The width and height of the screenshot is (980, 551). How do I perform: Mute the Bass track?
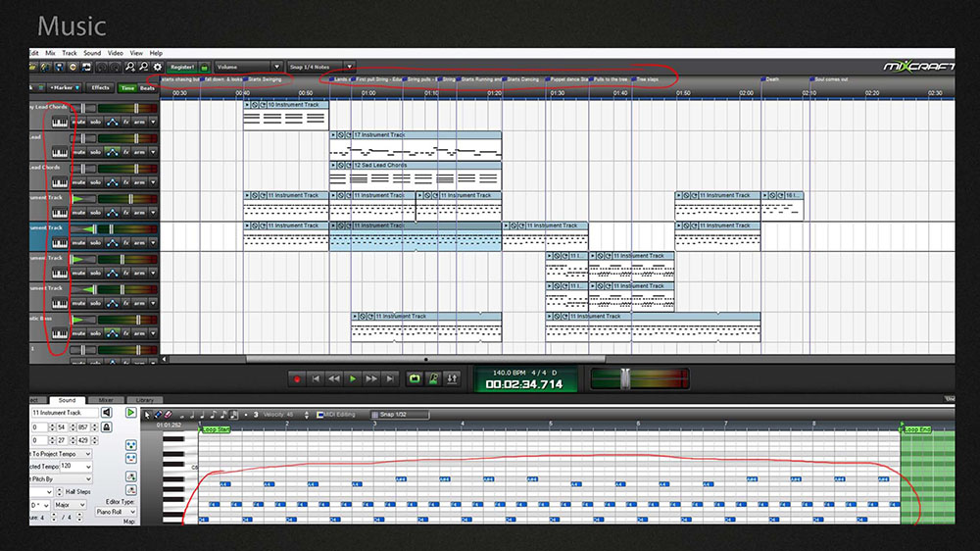pos(78,333)
